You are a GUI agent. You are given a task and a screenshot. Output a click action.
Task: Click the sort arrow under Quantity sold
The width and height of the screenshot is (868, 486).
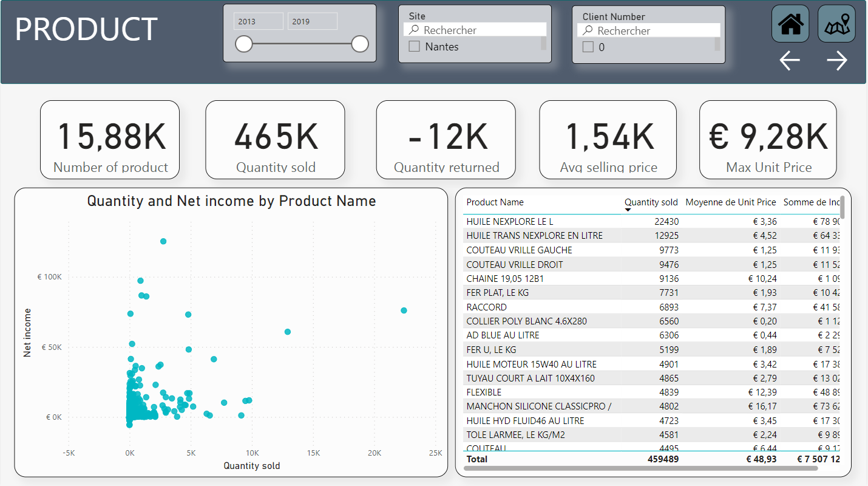[x=628, y=210]
